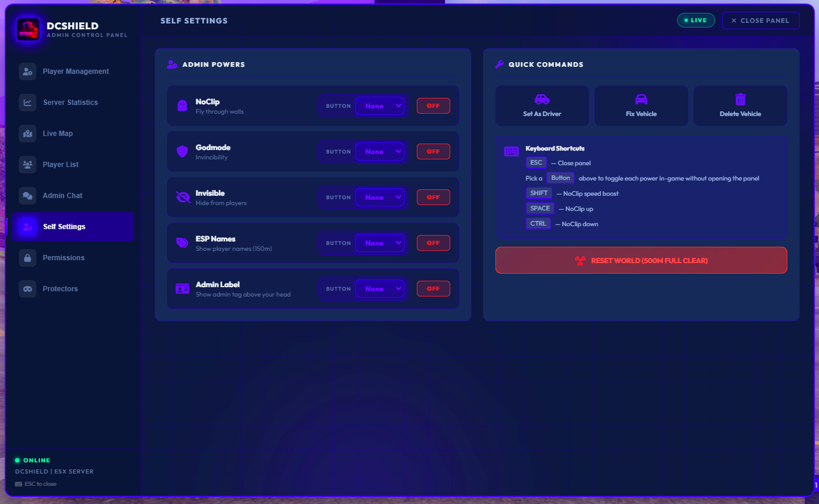Screen dimensions: 819x504
Task: Toggle NoClip OFF switch
Action: [x=433, y=106]
